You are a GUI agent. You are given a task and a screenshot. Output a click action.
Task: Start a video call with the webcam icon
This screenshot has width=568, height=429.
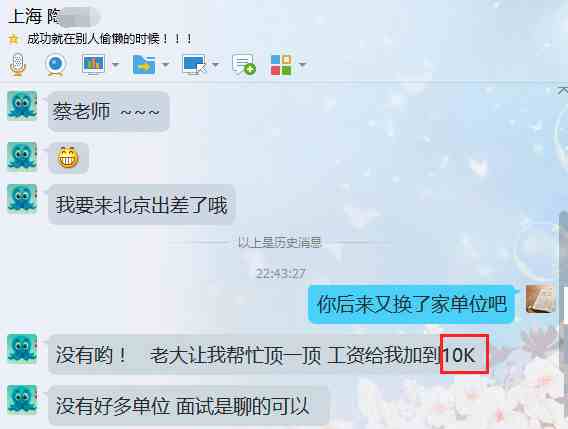point(55,65)
